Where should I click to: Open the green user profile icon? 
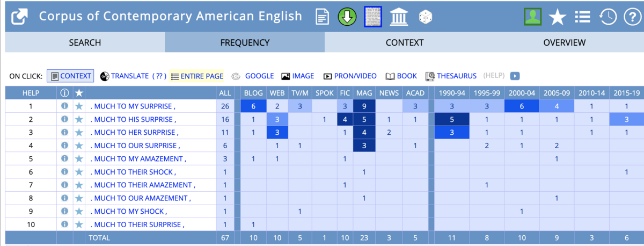click(533, 17)
